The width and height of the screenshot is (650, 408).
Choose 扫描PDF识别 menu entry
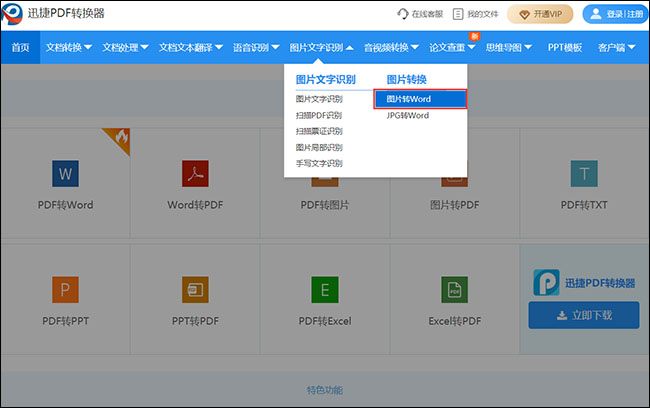319,115
